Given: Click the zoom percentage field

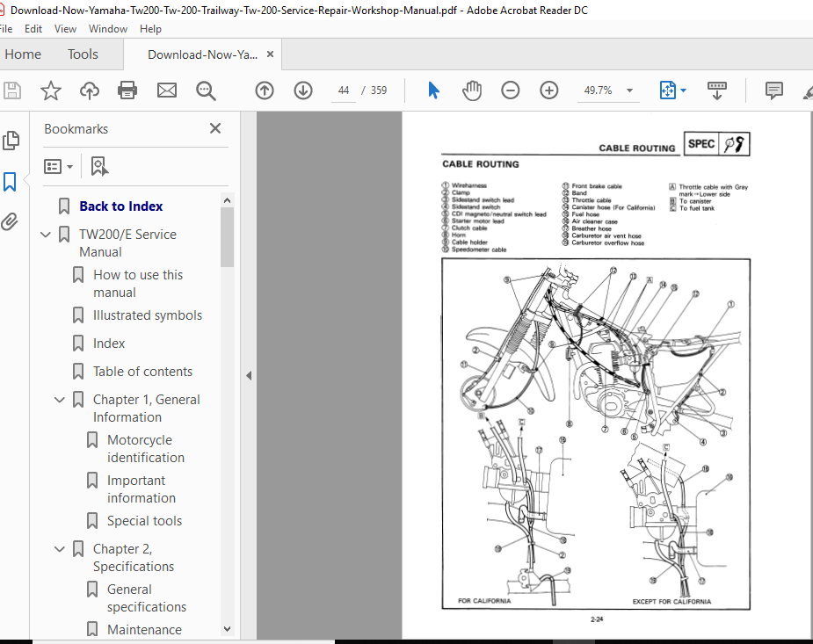Looking at the screenshot, I should [x=598, y=90].
